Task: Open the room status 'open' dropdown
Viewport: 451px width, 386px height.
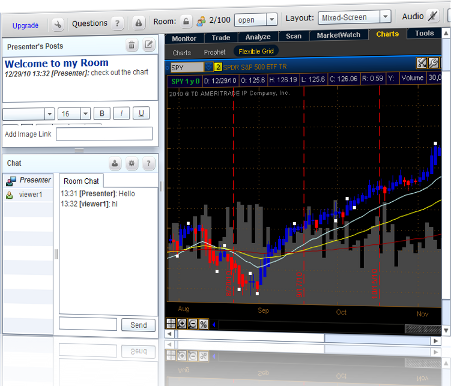Action: point(272,19)
